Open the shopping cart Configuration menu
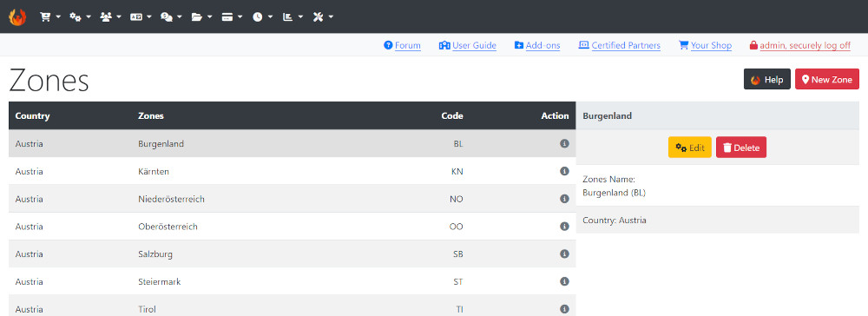 pos(49,17)
